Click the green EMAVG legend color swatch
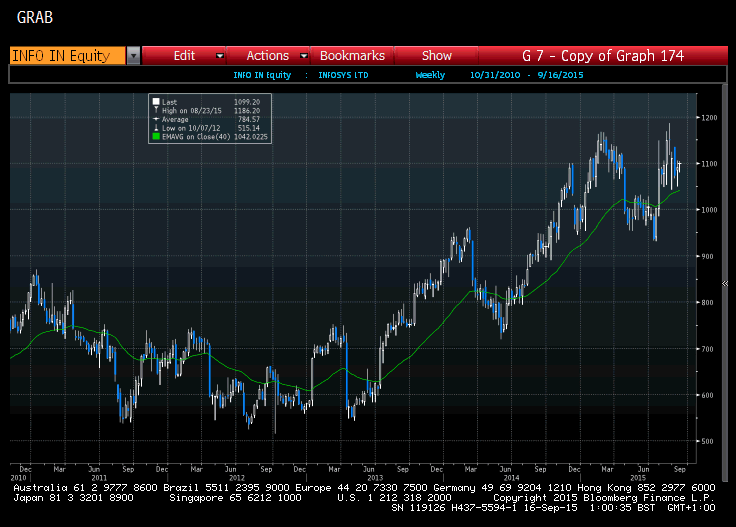736x527 pixels. (x=156, y=137)
